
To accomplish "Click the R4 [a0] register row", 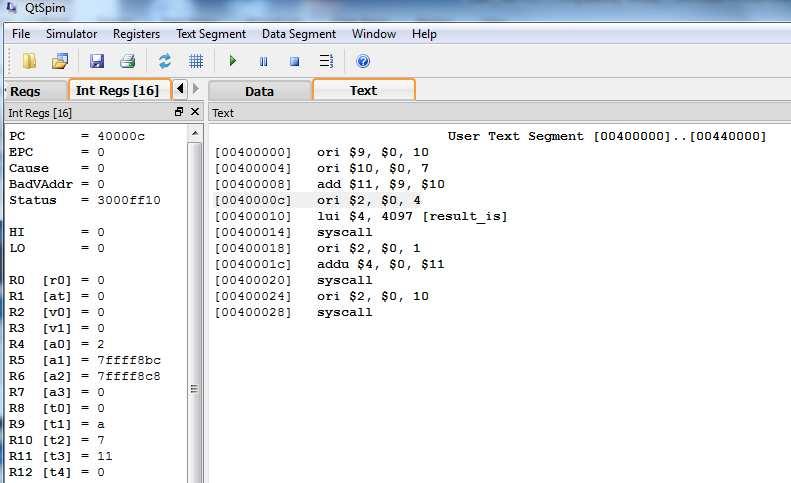I will [56, 344].
